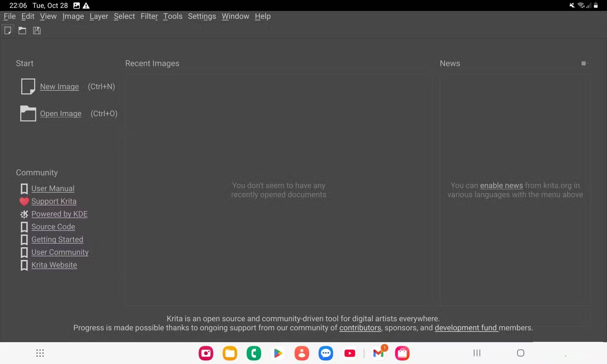Click the new document toolbar icon
Viewport: 607px width, 364px height.
click(x=8, y=31)
